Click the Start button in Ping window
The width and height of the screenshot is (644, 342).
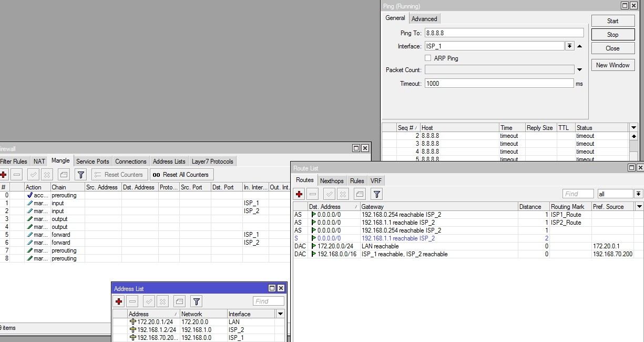point(613,21)
